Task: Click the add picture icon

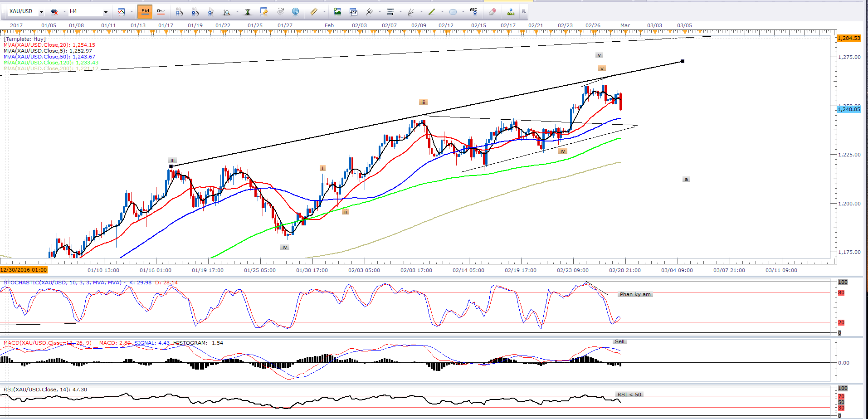Action: [337, 11]
